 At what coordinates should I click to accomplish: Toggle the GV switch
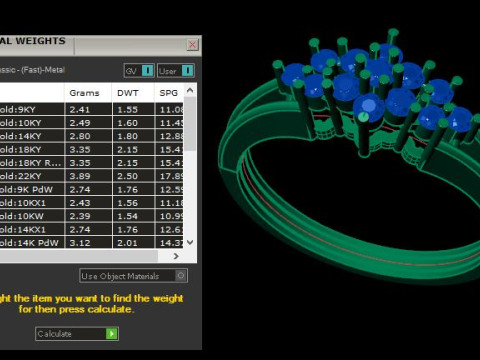pos(139,71)
